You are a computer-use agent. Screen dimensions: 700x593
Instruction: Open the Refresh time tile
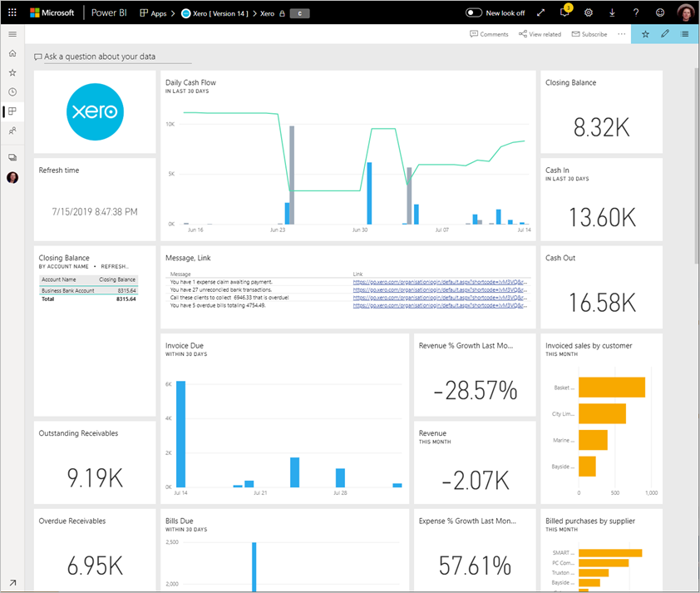[x=95, y=199]
